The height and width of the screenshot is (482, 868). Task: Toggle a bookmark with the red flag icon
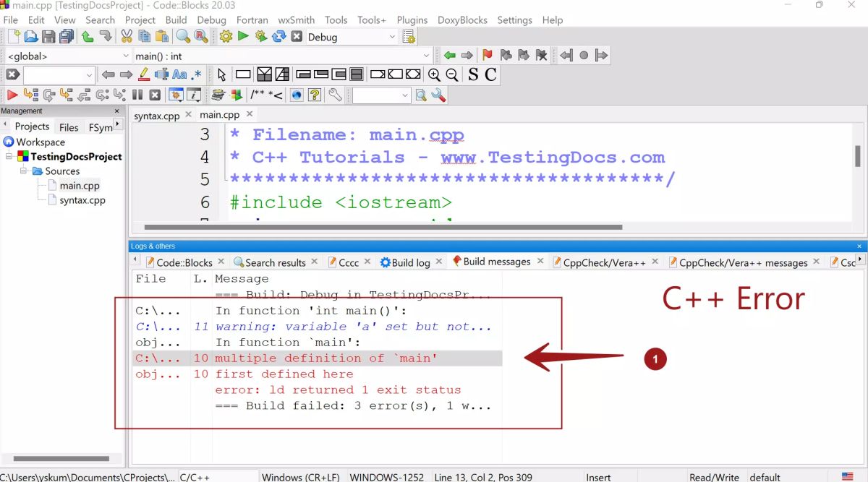pos(487,55)
